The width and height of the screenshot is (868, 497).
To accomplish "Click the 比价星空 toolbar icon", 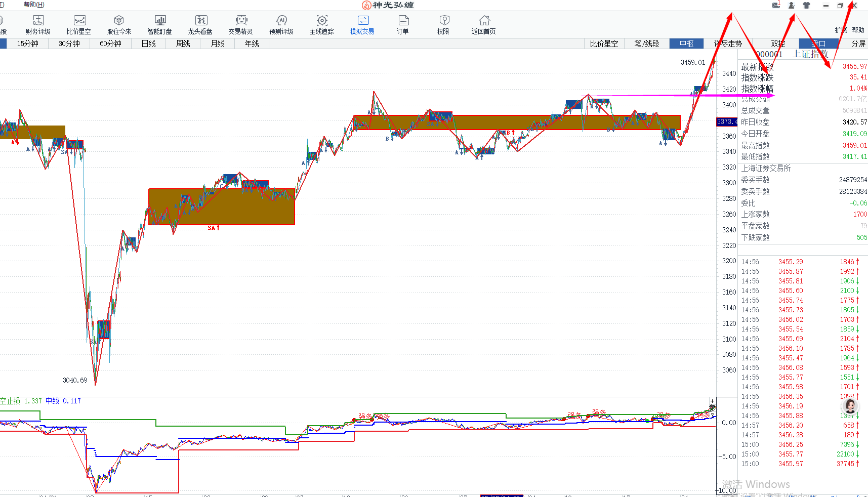I will point(78,24).
